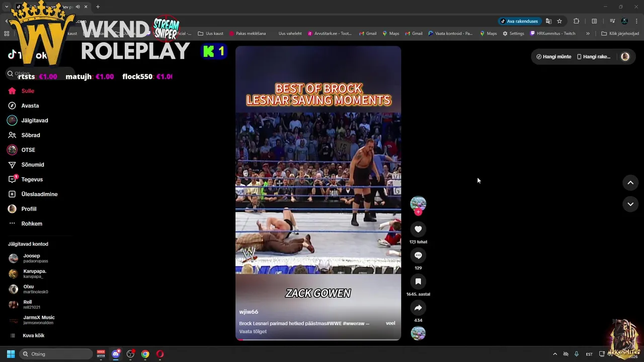The width and height of the screenshot is (644, 362).
Task: Open Üleslaadimine upload page
Action: click(33, 194)
